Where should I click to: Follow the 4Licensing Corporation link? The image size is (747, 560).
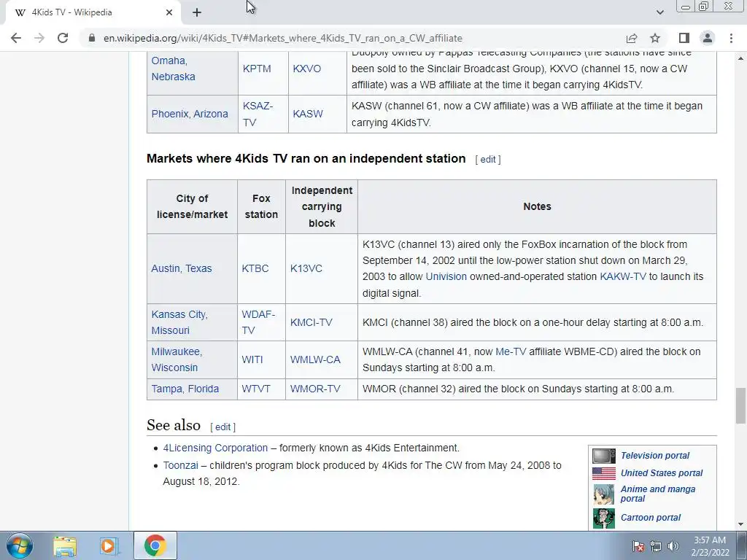coord(215,448)
